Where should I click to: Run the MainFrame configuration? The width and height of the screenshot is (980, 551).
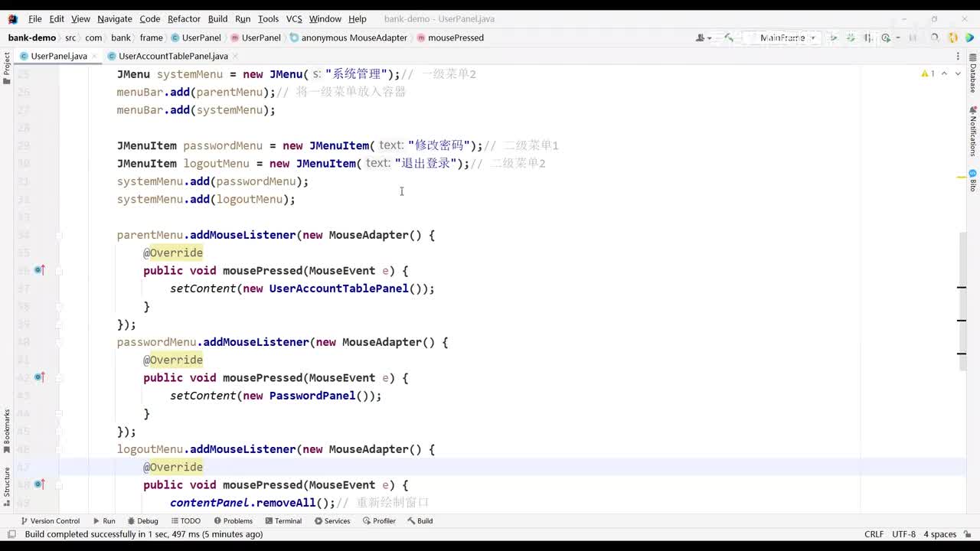pyautogui.click(x=833, y=37)
